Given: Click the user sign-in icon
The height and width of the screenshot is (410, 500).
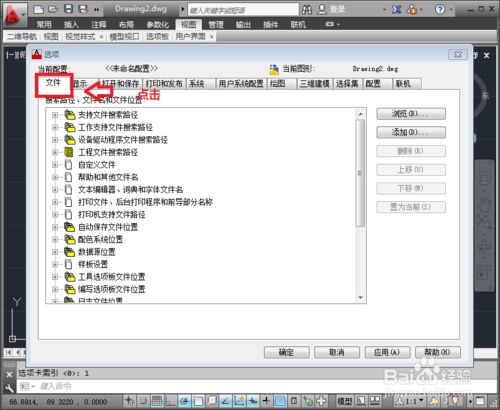Looking at the screenshot, I should [x=322, y=9].
